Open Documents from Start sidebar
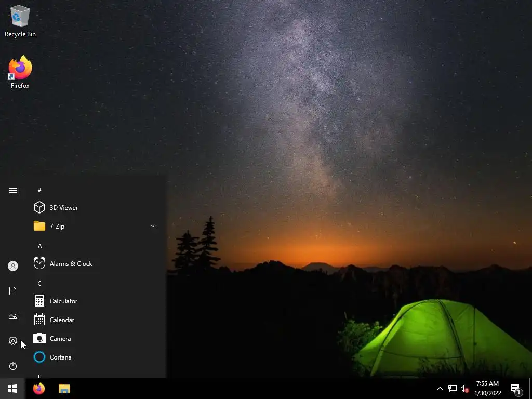Viewport: 532px width, 399px height. tap(13, 291)
